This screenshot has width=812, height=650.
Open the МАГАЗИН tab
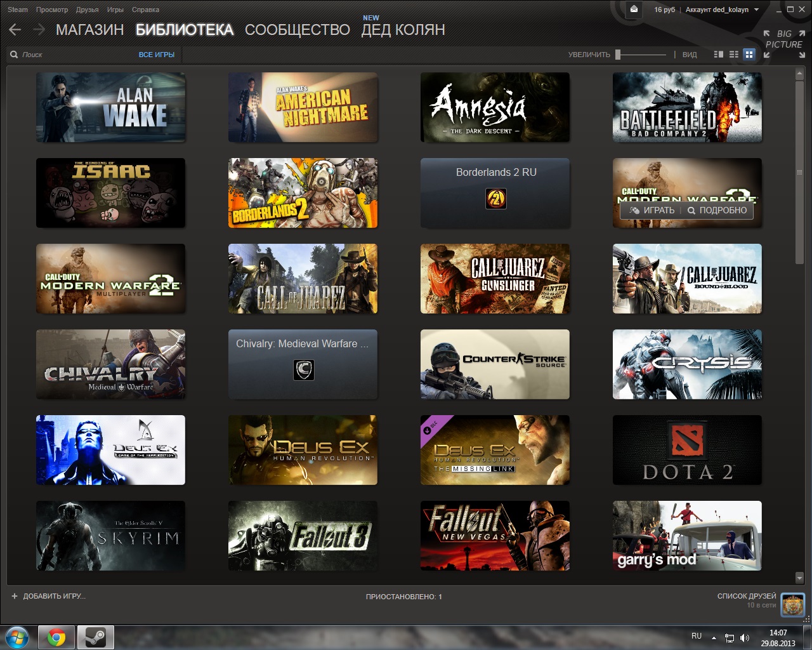[x=90, y=29]
